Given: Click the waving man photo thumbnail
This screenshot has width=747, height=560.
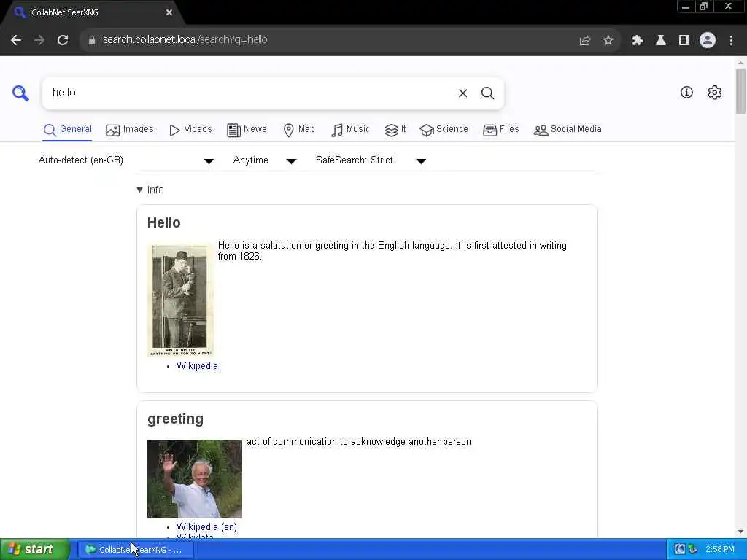Looking at the screenshot, I should (x=194, y=478).
